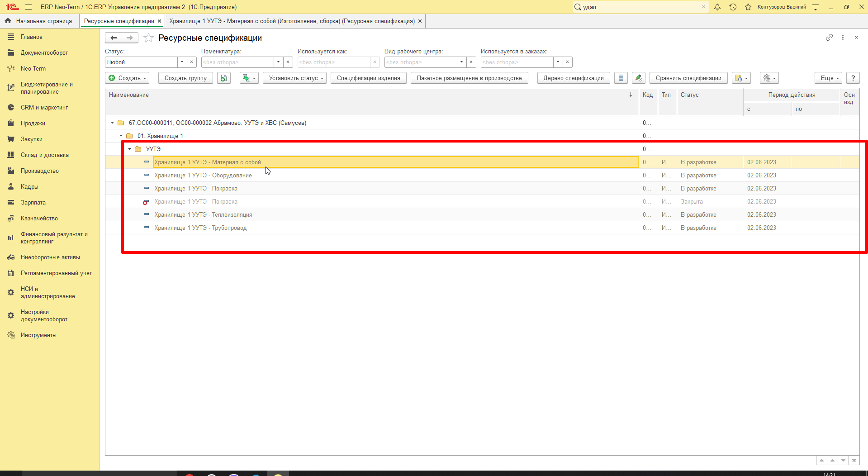Viewport: 868px width, 476px height.
Task: Click the Спецификации изделия button
Action: click(368, 78)
